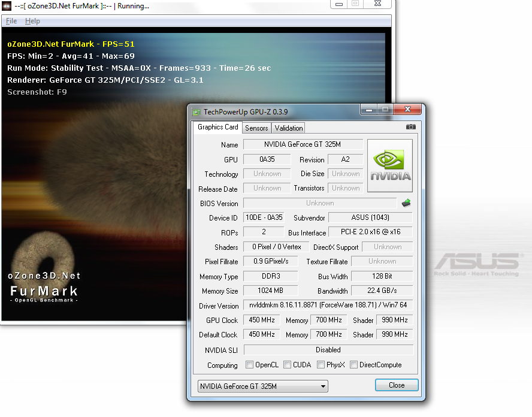The image size is (532, 417).
Task: Click the FurMark window title icon
Action: click(x=7, y=6)
